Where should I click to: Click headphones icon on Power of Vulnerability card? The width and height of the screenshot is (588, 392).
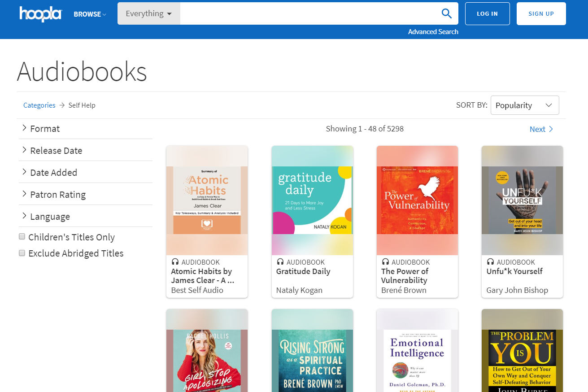click(385, 262)
